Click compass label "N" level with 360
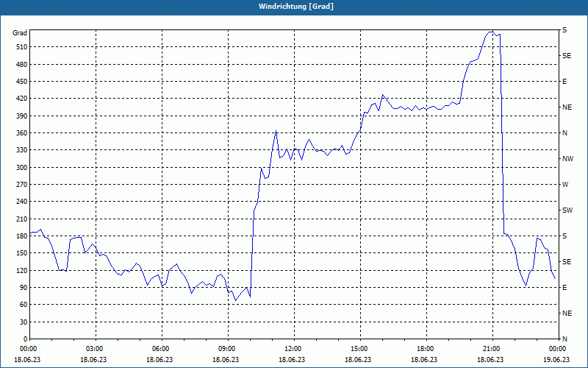 point(564,133)
